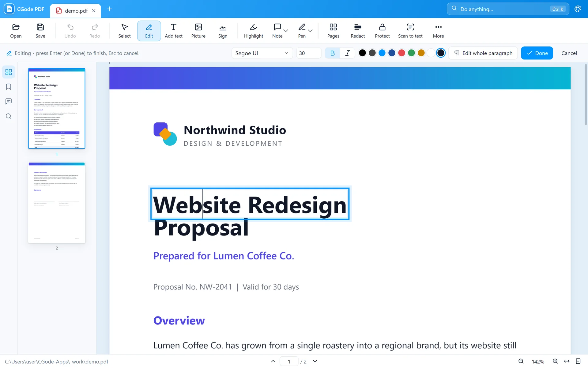
Task: Activate the Add text tool
Action: (174, 31)
